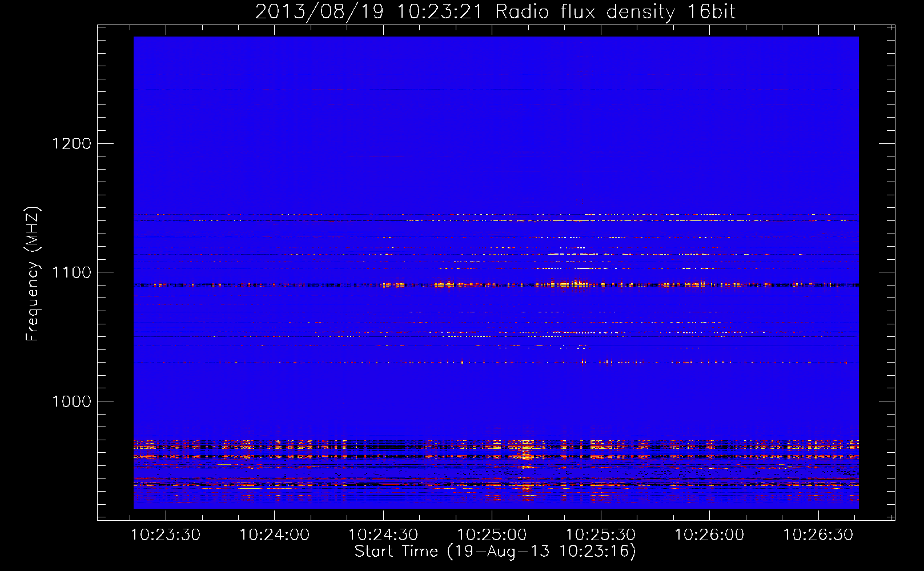Click the plot title showing 2013/08/19 10:23:21
Screen dimensions: 924x571
point(495,12)
